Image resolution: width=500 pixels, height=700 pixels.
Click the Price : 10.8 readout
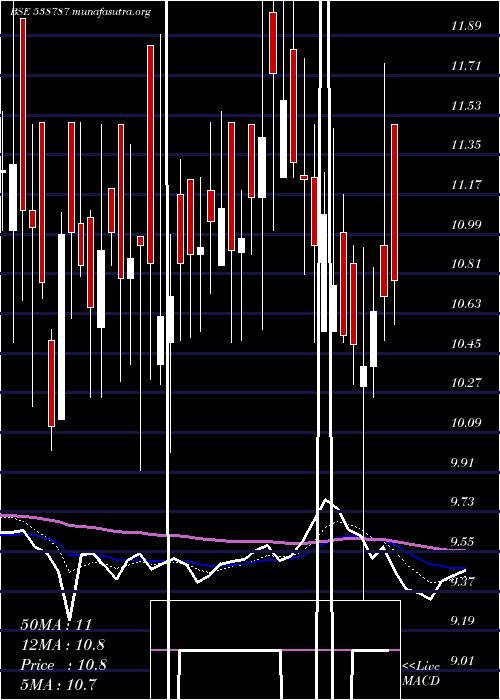(63, 665)
